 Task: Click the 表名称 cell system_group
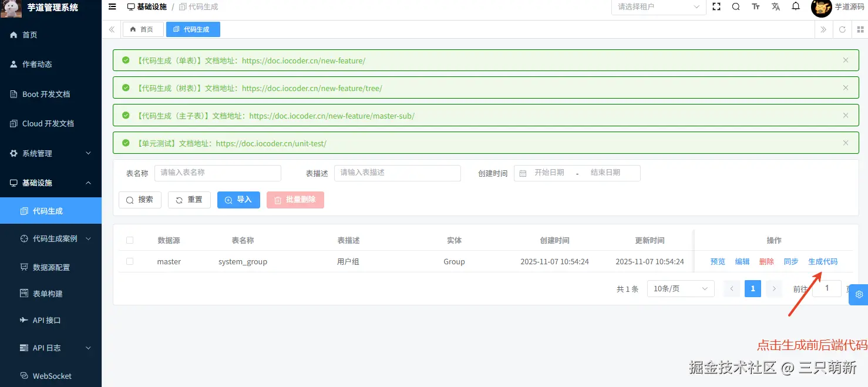coord(243,261)
